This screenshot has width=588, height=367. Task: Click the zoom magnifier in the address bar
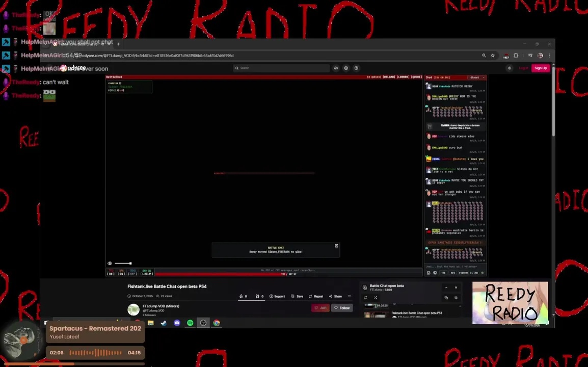(x=484, y=56)
